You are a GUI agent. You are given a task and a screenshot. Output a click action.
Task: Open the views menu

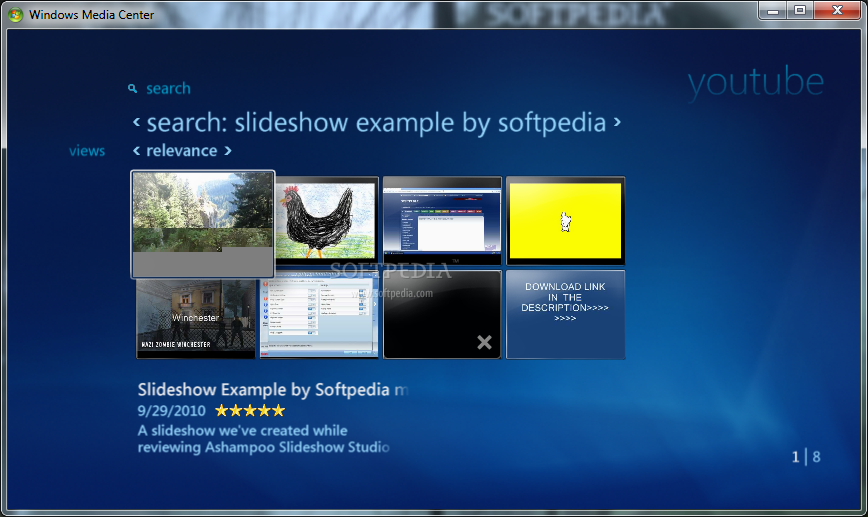(87, 151)
